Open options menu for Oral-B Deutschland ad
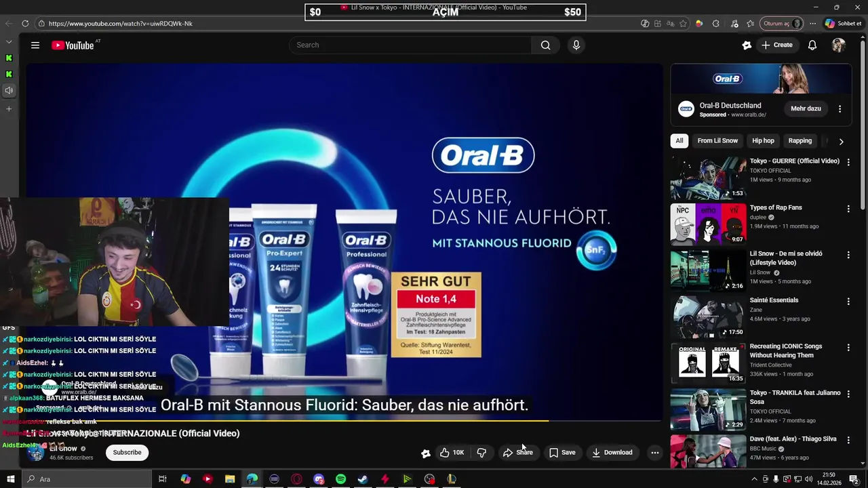This screenshot has height=488, width=868. tap(840, 108)
